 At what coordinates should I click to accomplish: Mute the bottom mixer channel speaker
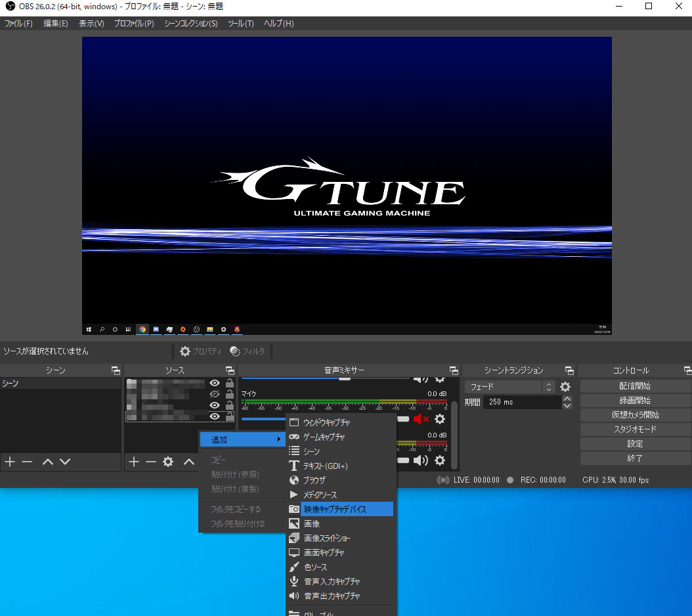pos(421,460)
